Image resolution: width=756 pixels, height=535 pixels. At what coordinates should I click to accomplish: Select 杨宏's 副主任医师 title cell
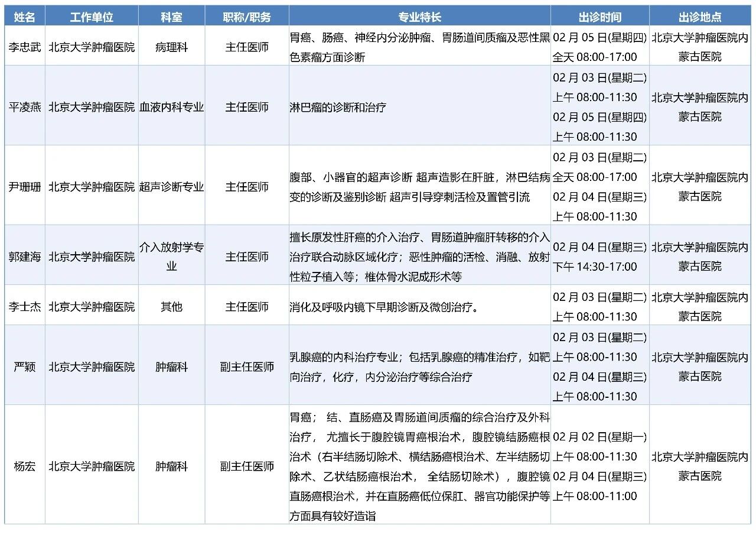point(247,466)
